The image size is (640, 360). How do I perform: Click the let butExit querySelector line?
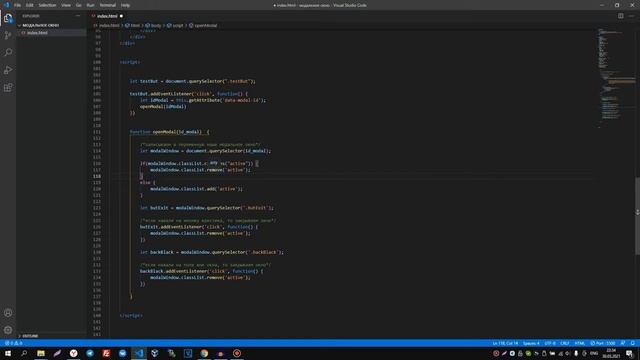tap(207, 208)
